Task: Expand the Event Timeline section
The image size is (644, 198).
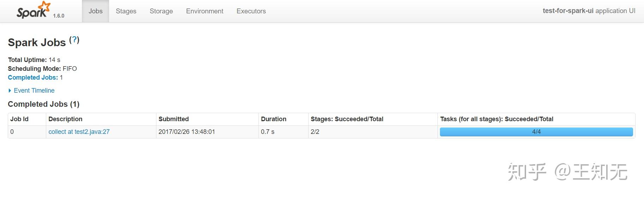Action: tap(34, 91)
